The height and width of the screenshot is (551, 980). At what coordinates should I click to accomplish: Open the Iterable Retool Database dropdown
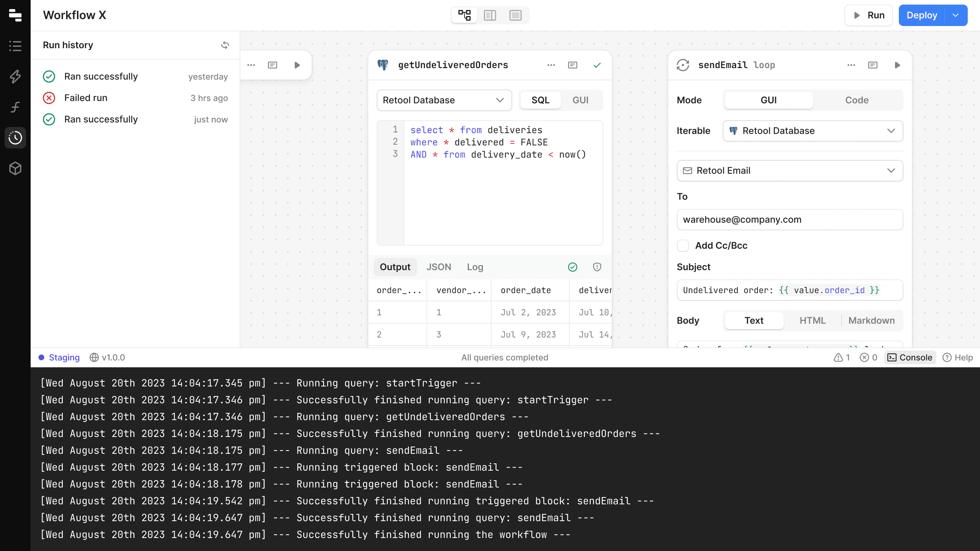click(813, 131)
